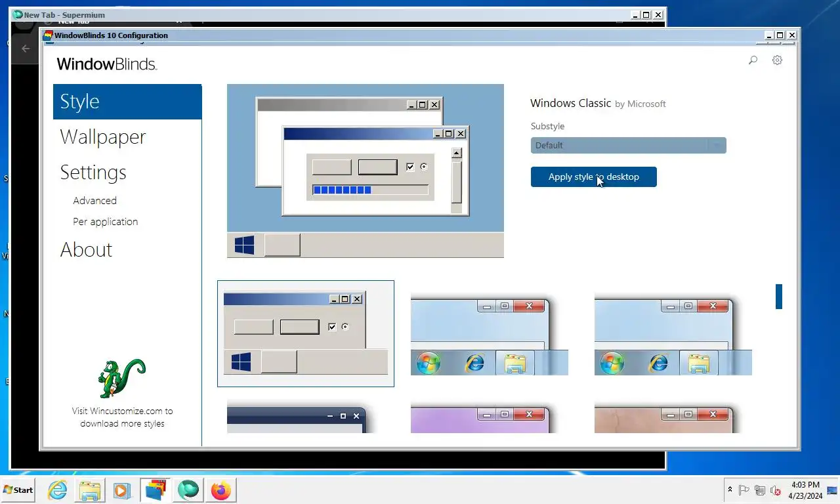Visit Wincustomize.com to download more styles
Viewport: 840px width, 504px height.
point(122,417)
